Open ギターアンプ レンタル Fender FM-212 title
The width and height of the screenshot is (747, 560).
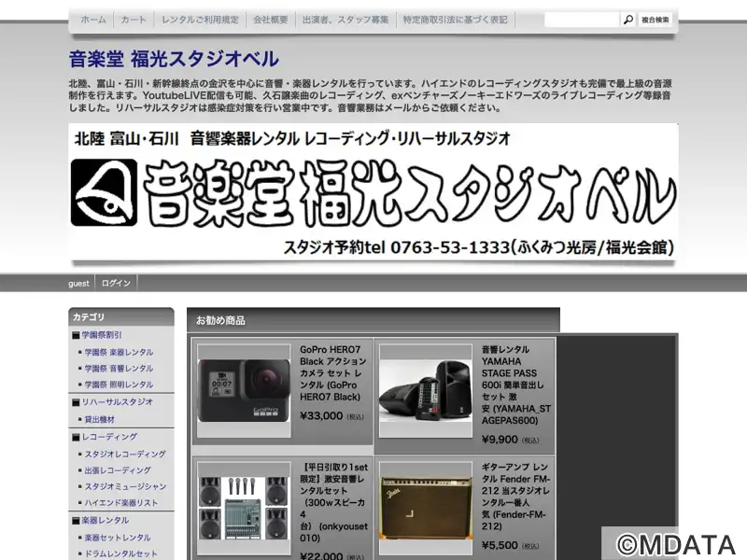coord(516,497)
